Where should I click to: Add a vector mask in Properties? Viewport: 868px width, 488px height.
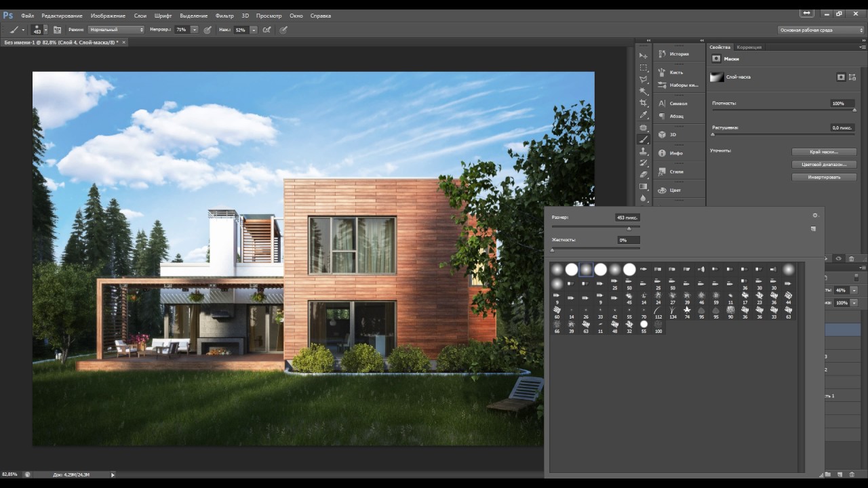pyautogui.click(x=854, y=77)
